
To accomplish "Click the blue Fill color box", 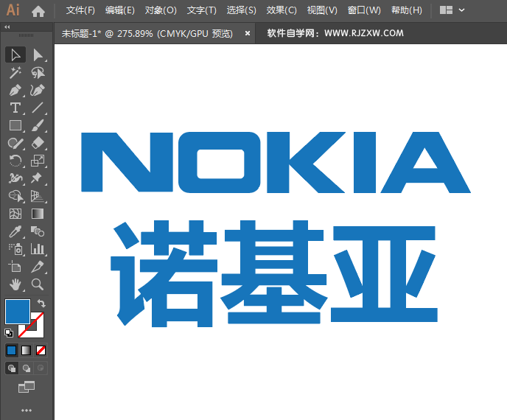I will tap(18, 312).
